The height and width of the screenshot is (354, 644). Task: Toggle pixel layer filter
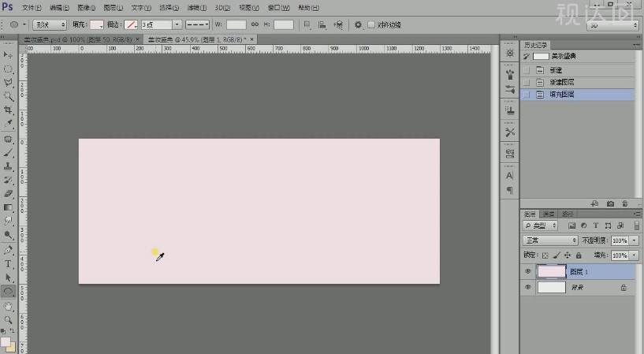(571, 225)
